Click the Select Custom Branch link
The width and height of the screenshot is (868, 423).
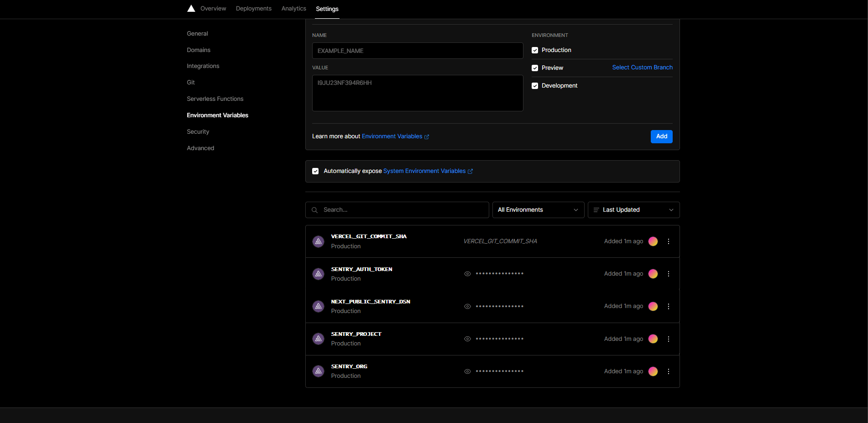643,68
